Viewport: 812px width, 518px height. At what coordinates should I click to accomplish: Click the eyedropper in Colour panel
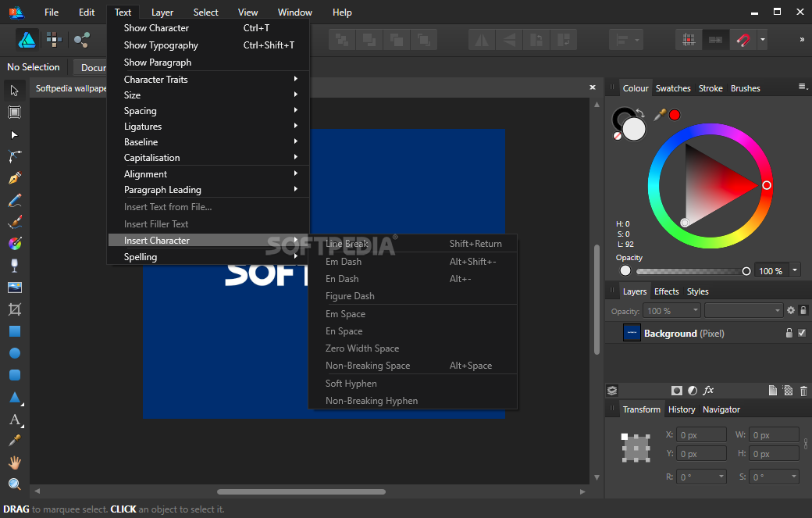(659, 115)
